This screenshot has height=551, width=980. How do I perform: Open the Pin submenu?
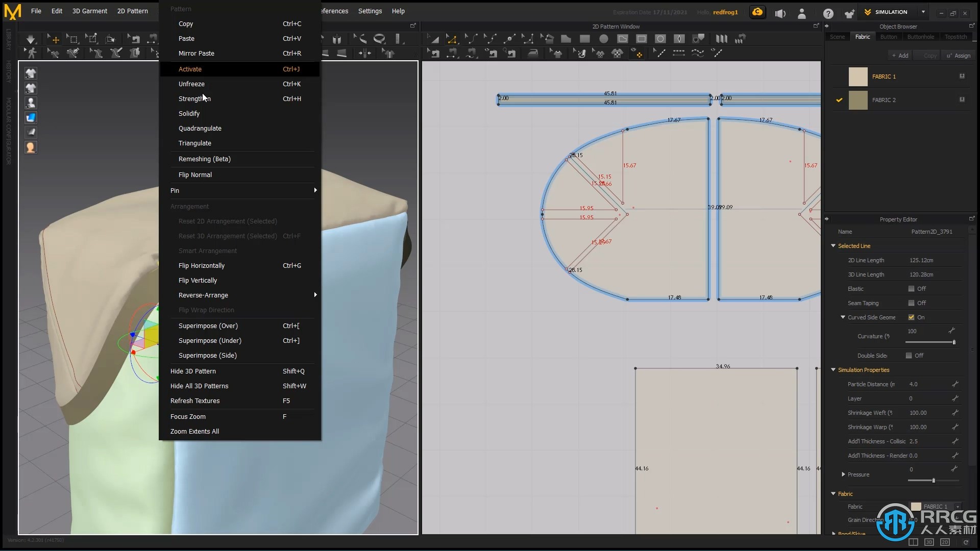(240, 190)
